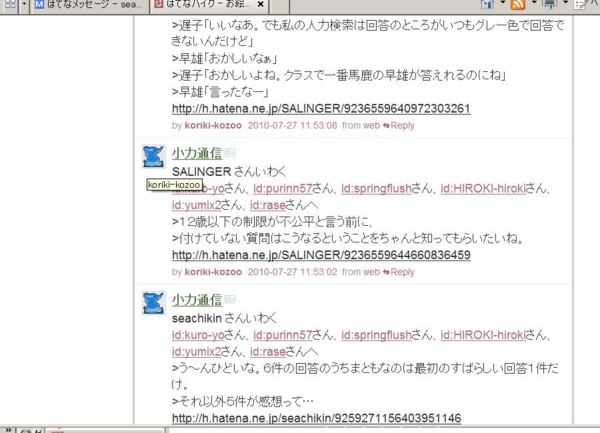
Task: Click the avatar of the seachikin post
Action: 154,303
